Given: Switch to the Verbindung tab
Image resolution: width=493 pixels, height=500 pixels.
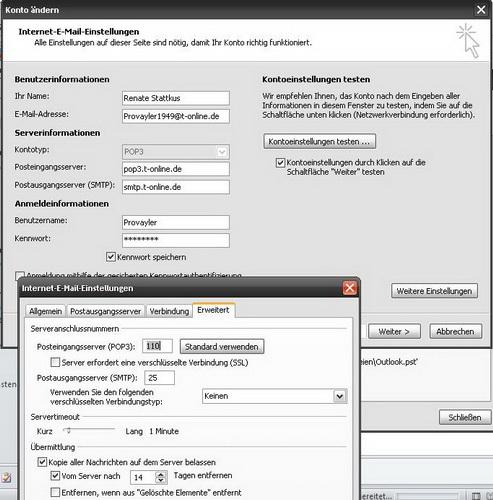Looking at the screenshot, I should click(x=169, y=311).
